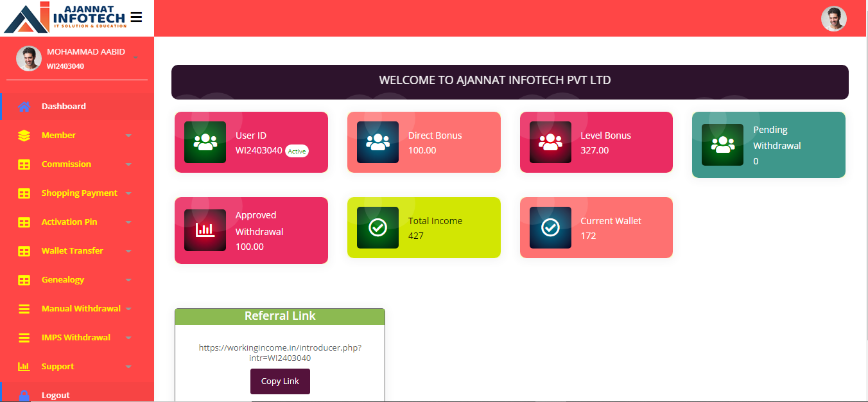The image size is (868, 402).
Task: Click the Direct Bonus people icon
Action: [x=378, y=142]
